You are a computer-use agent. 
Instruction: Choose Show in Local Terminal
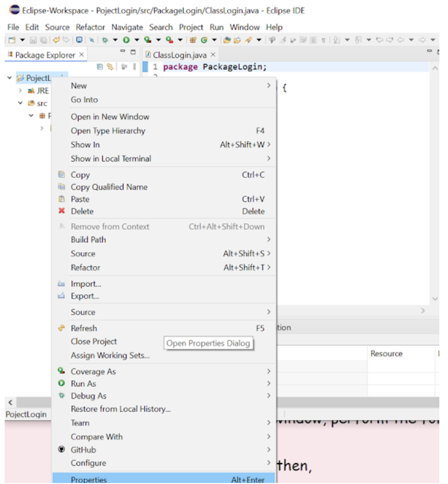click(164, 159)
